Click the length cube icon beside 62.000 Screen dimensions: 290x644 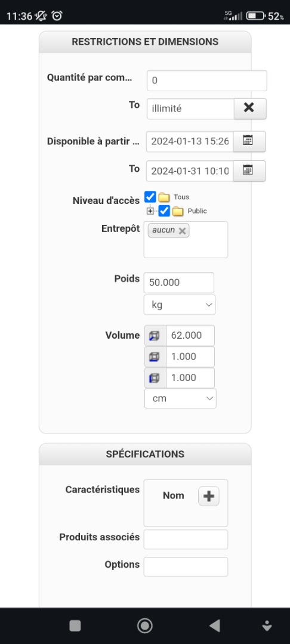[155, 336]
